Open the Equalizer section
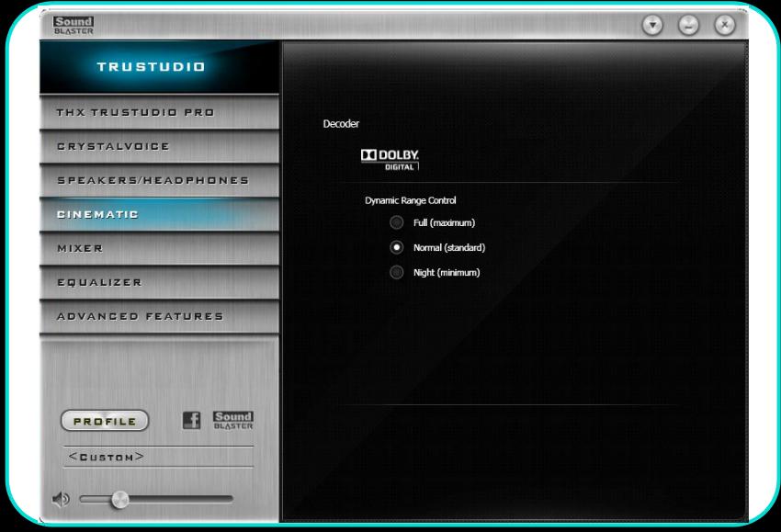The width and height of the screenshot is (781, 532). (x=159, y=282)
